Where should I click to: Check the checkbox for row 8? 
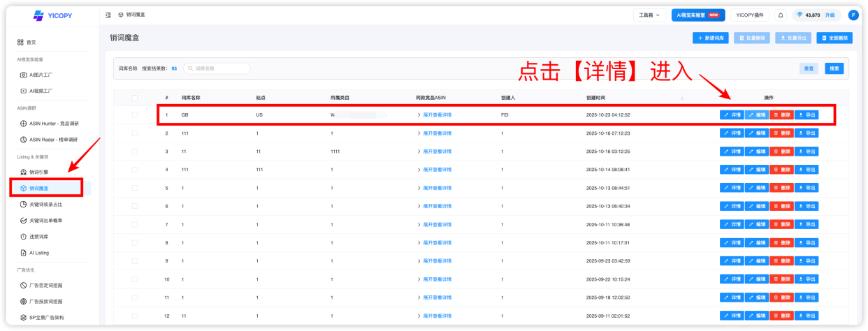pos(134,242)
